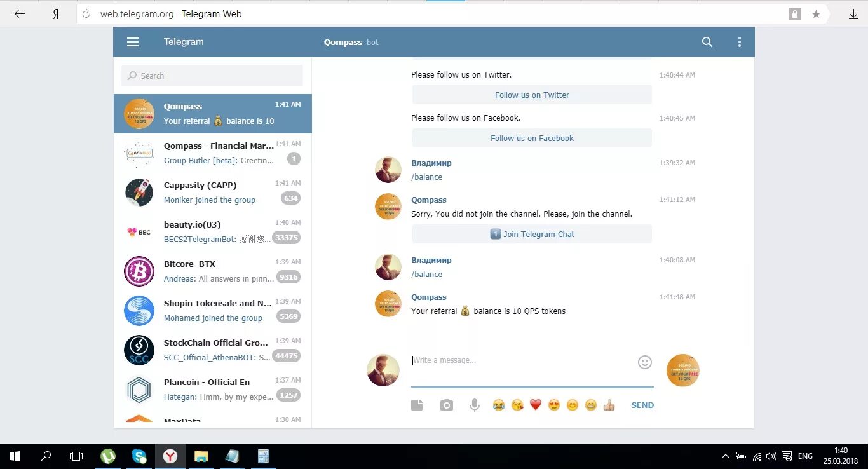Open Skype from the taskbar
Screen dimensions: 868x469
point(139,456)
